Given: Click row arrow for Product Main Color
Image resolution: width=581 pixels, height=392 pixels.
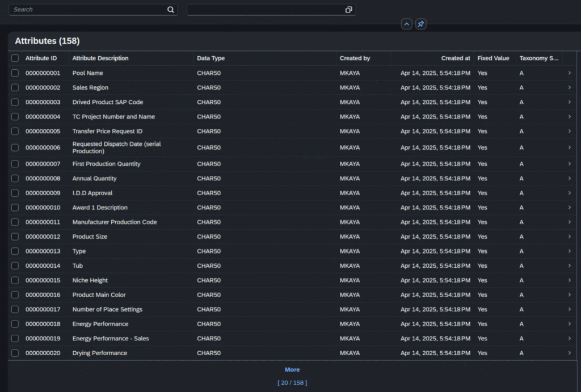Looking at the screenshot, I should (x=569, y=295).
